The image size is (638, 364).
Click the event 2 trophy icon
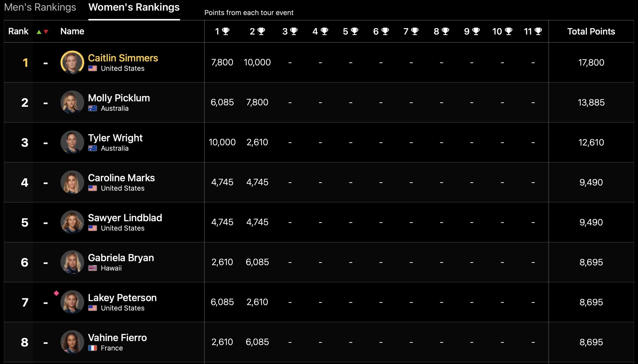click(261, 31)
